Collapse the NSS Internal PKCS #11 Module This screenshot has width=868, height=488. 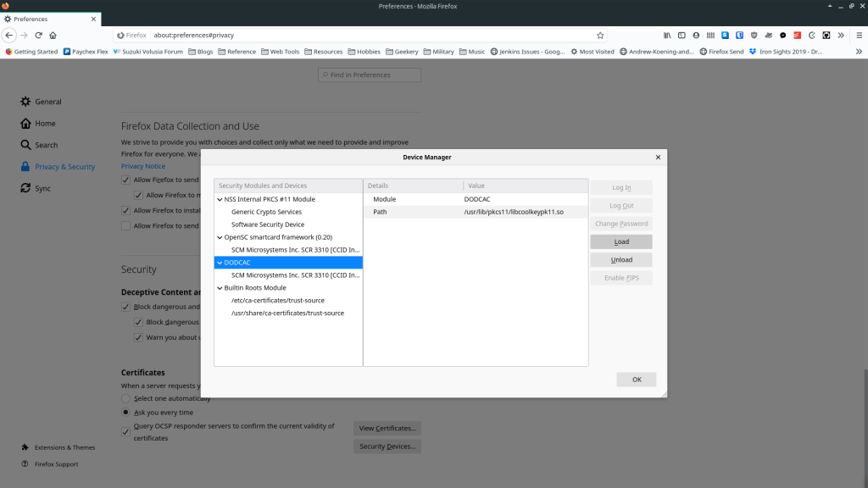point(220,199)
